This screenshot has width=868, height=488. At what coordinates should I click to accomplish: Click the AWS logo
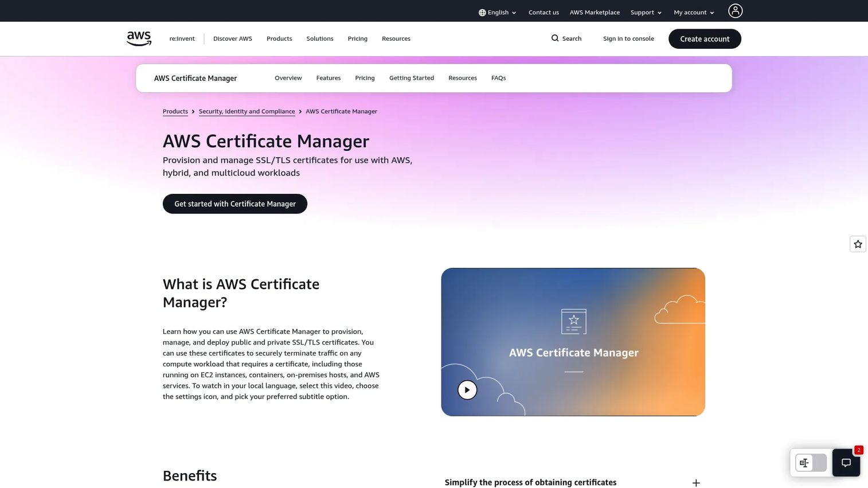(x=139, y=38)
